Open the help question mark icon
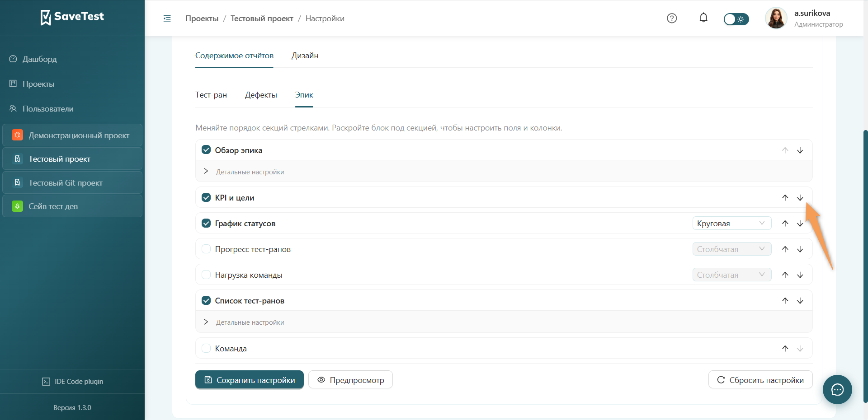868x420 pixels. point(672,19)
